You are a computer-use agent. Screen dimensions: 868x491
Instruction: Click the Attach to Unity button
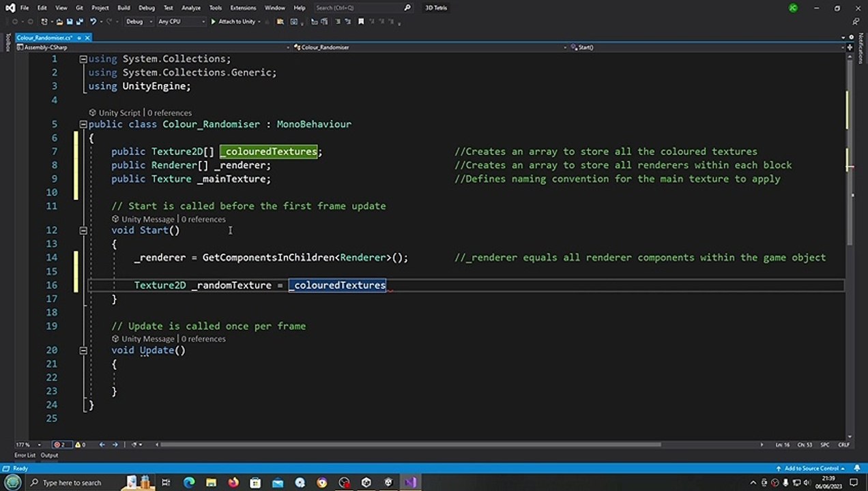point(233,22)
